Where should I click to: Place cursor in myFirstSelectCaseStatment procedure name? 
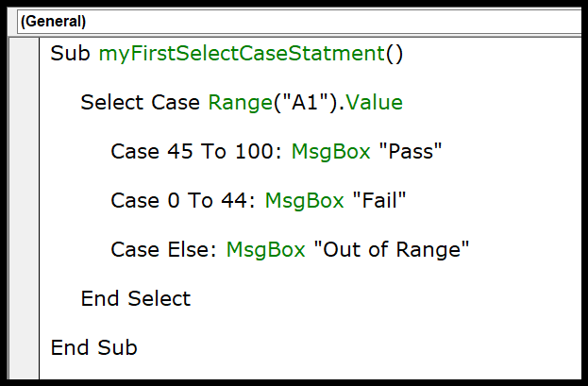pyautogui.click(x=242, y=54)
